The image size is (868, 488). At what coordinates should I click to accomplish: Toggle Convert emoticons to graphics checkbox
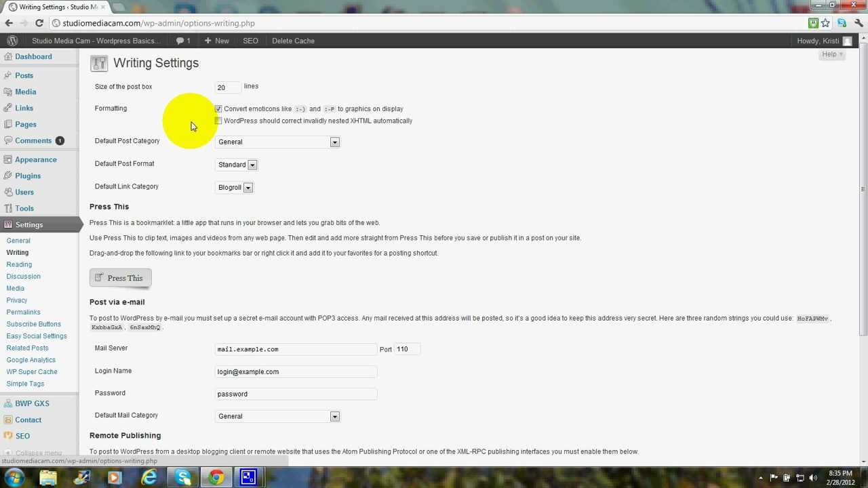pos(218,109)
